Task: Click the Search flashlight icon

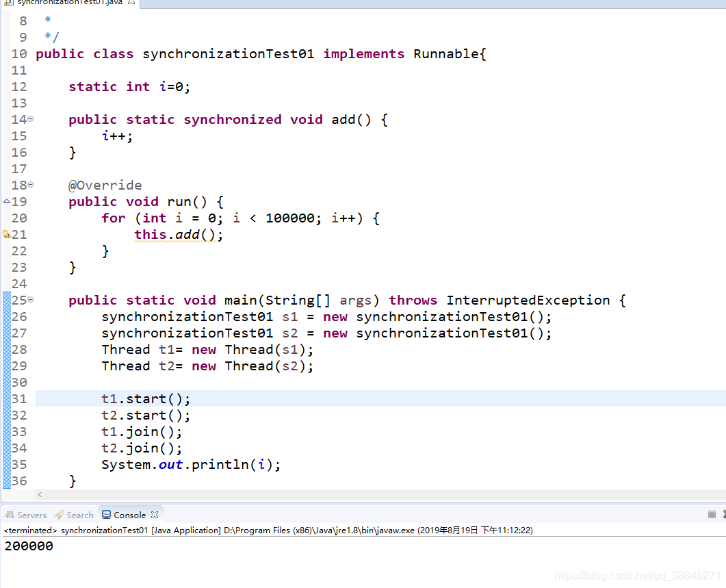Action: pyautogui.click(x=58, y=515)
